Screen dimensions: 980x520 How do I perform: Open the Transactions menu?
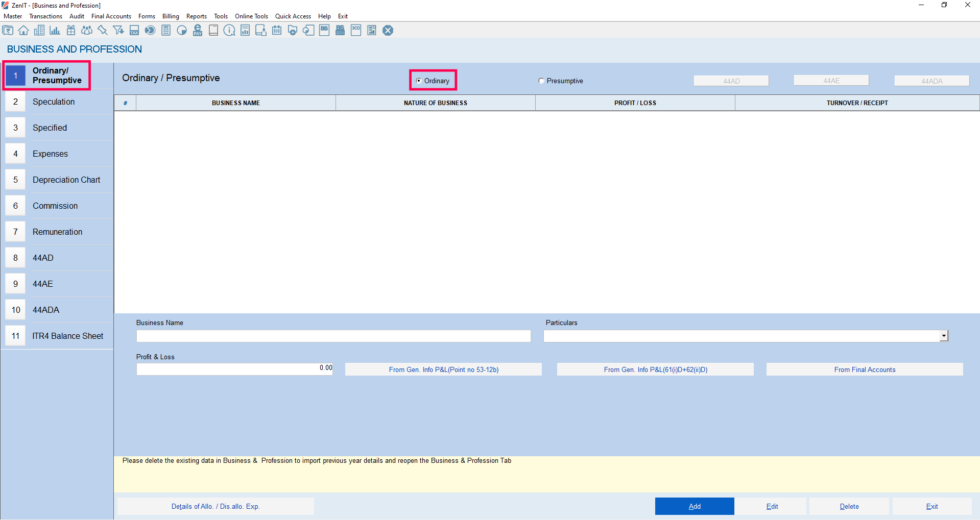[x=46, y=16]
